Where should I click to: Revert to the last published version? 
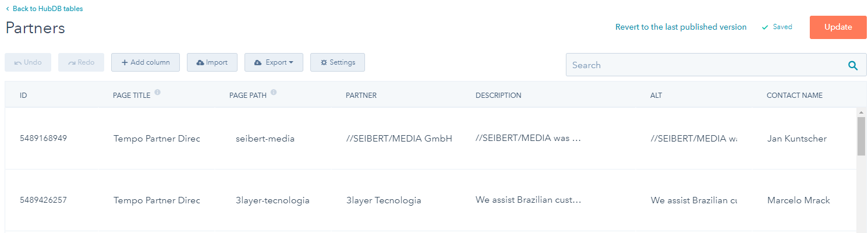(x=681, y=27)
